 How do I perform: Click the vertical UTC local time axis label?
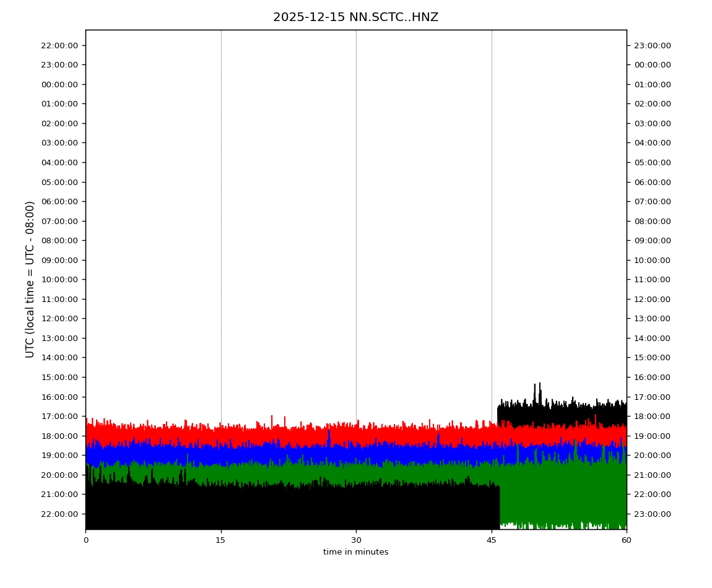(x=30, y=279)
